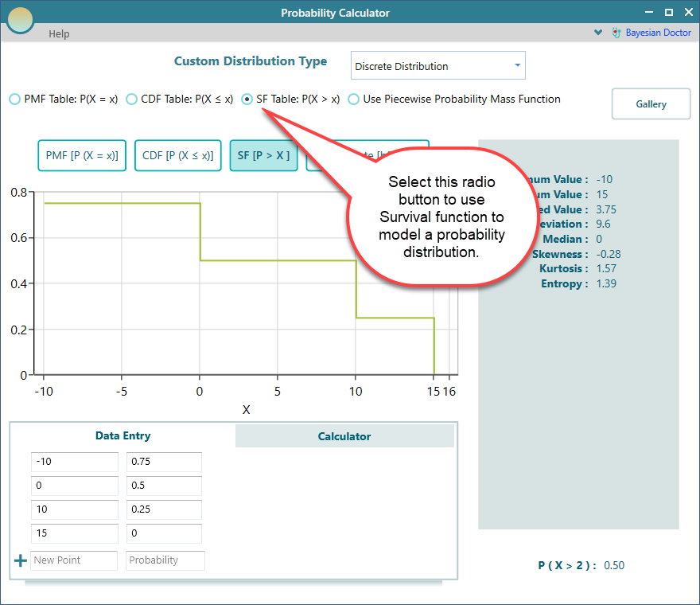Viewport: 700px width, 605px height.
Task: Select the CDF Table radio button
Action: click(x=132, y=100)
